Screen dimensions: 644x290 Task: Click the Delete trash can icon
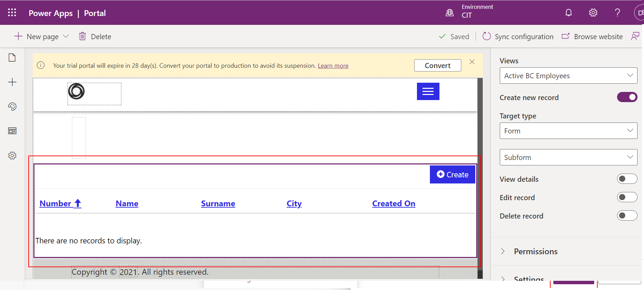point(82,36)
